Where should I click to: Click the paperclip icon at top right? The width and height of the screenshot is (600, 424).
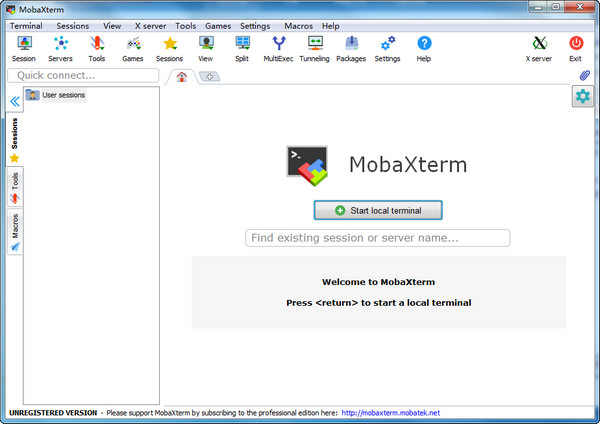point(585,75)
